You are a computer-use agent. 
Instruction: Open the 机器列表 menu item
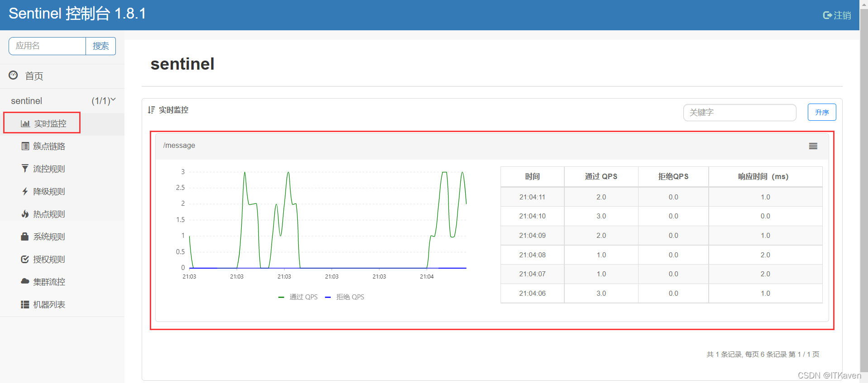pos(62,304)
